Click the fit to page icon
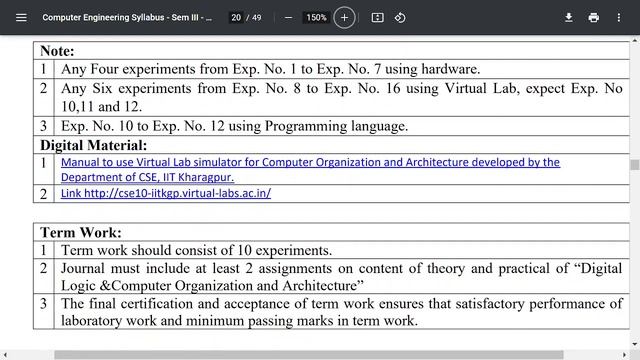This screenshot has height=360, width=640. tap(377, 18)
